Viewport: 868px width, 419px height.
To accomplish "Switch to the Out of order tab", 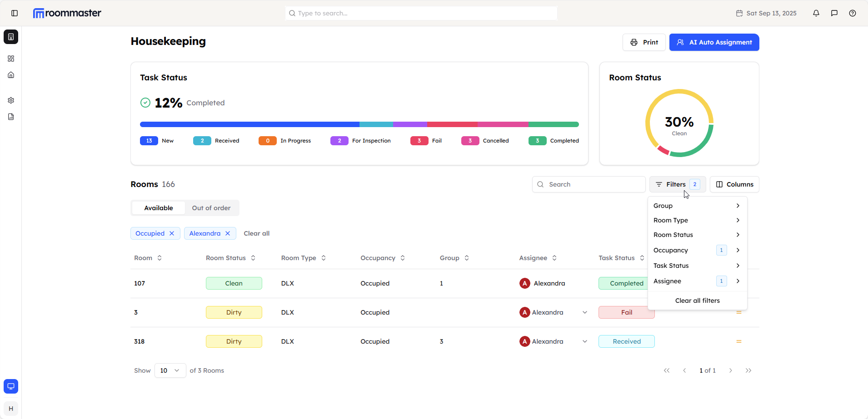I will [x=210, y=207].
